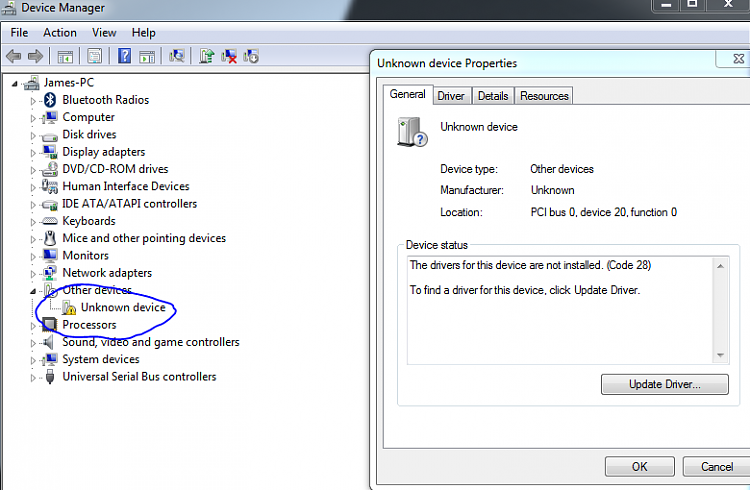Click the Display adapters icon
This screenshot has height=490, width=750.
pos(50,152)
